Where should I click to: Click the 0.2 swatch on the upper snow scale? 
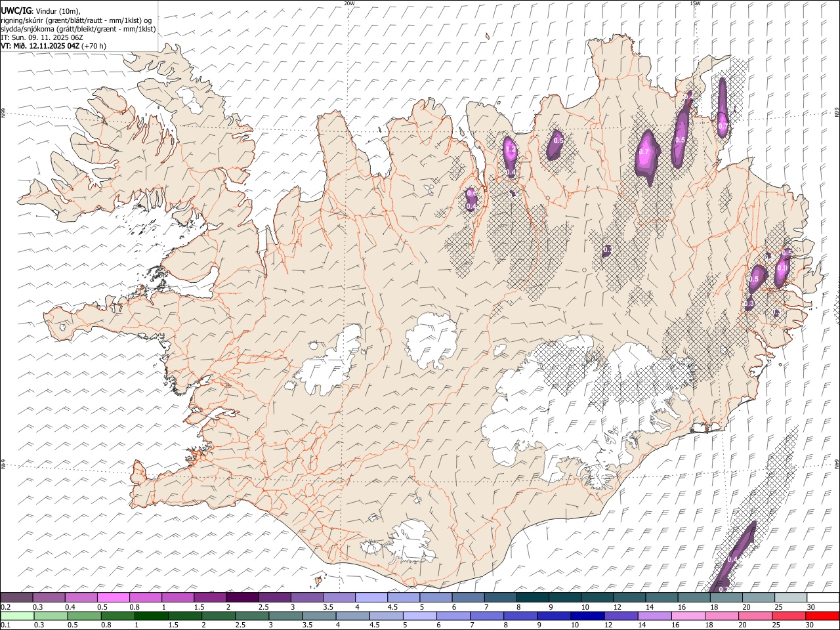[x=16, y=597]
